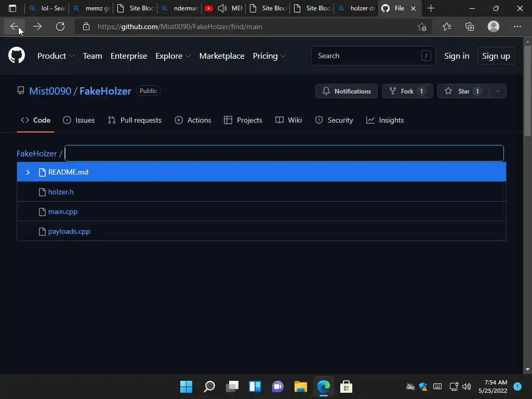Click the FakeHolzer breadcrumb link

37,154
